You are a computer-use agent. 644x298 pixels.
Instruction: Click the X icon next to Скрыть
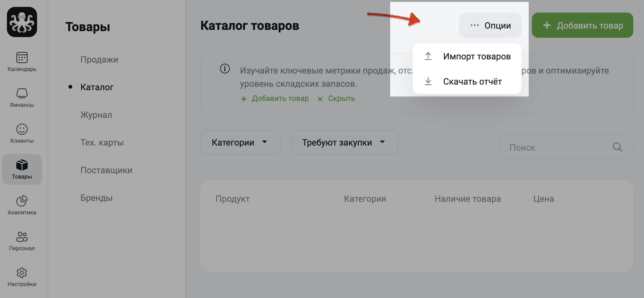pos(320,99)
